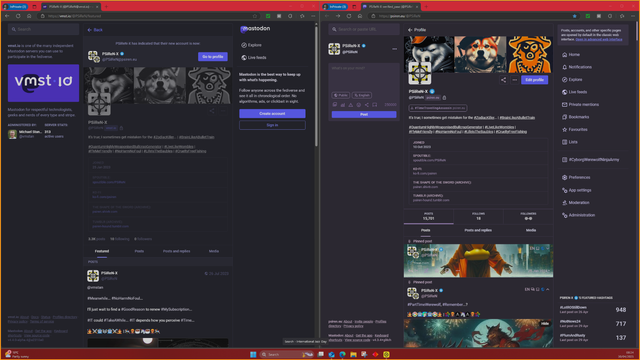This screenshot has height=360, width=640.
Task: Select the Posts tab in right window
Action: click(x=425, y=230)
